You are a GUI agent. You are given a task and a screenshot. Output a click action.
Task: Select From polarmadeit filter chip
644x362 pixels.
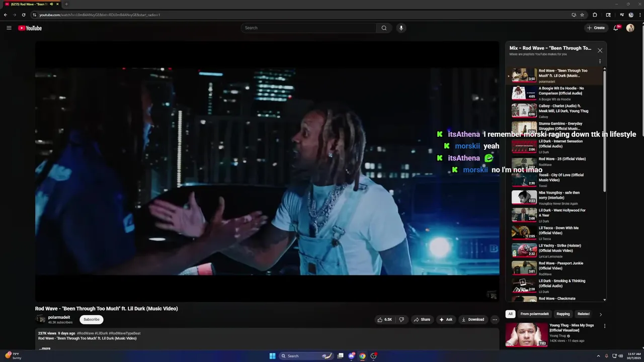534,314
